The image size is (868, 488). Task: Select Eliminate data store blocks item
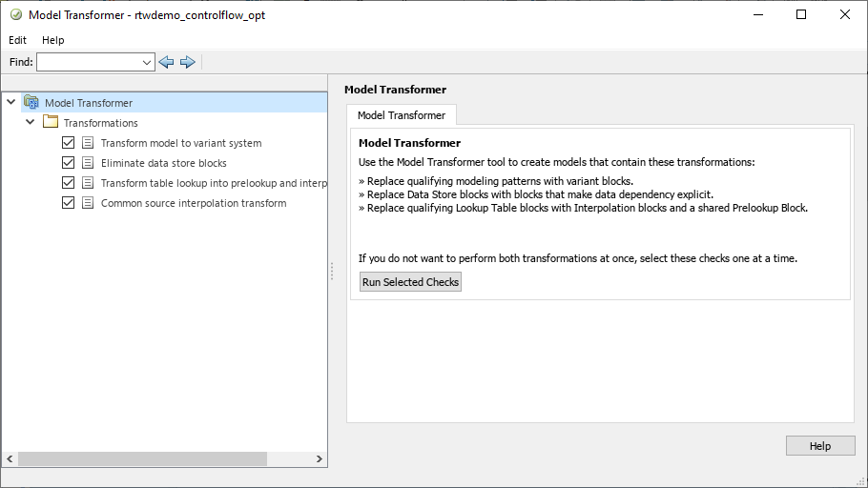(164, 163)
